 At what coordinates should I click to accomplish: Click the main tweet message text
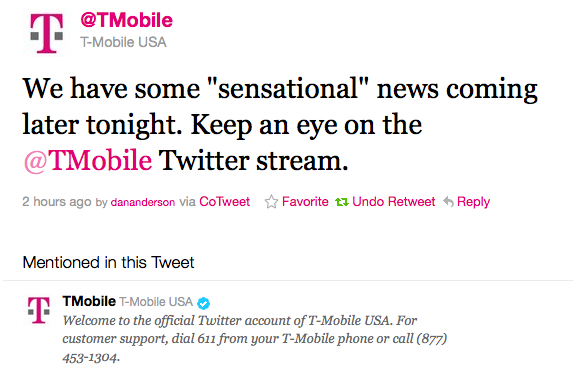(280, 125)
